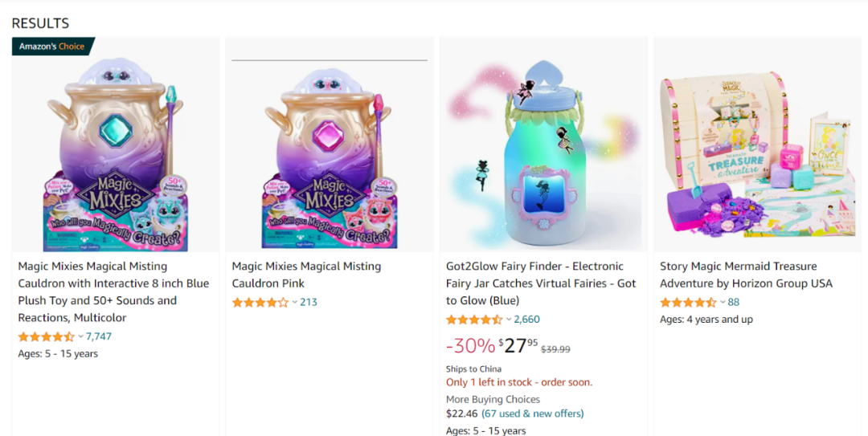Click star rating of Magic Mixies Cauldron Pink
This screenshot has height=436, width=868.
[x=260, y=303]
